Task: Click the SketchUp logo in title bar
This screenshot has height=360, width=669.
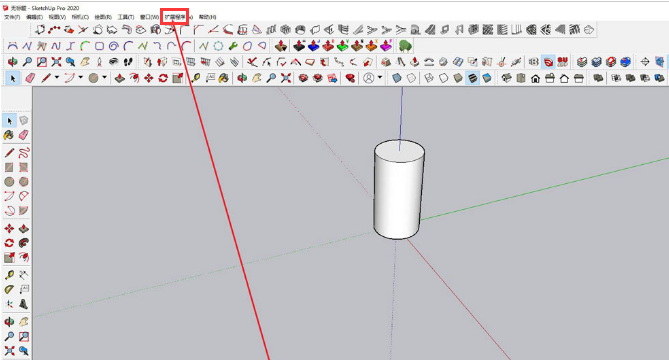Action: [x=6, y=8]
